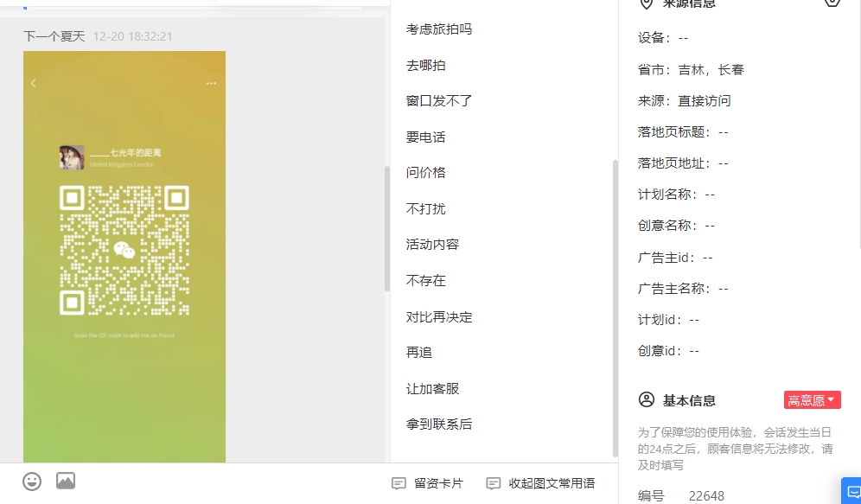Tap the three-dot menu in QR image

pyautogui.click(x=212, y=83)
